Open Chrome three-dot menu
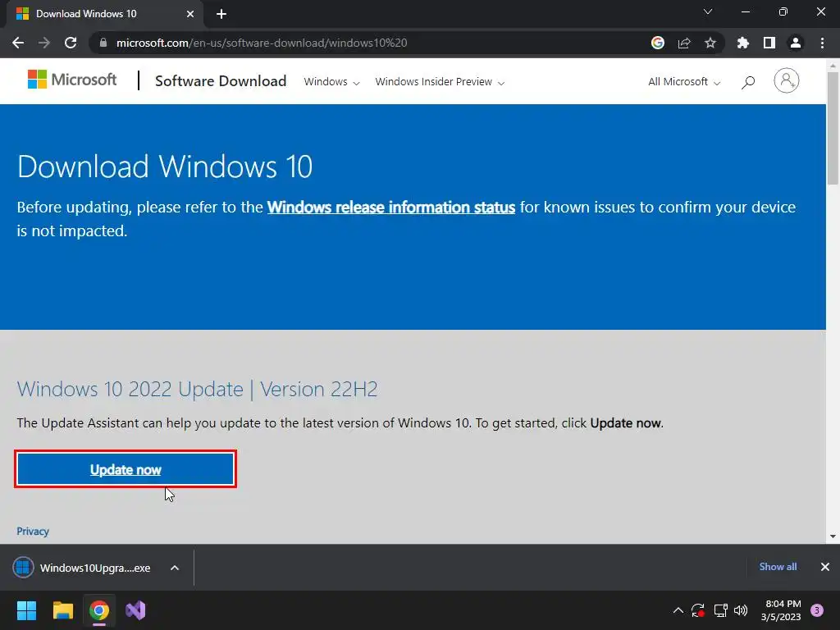The height and width of the screenshot is (630, 840). pyautogui.click(x=822, y=43)
